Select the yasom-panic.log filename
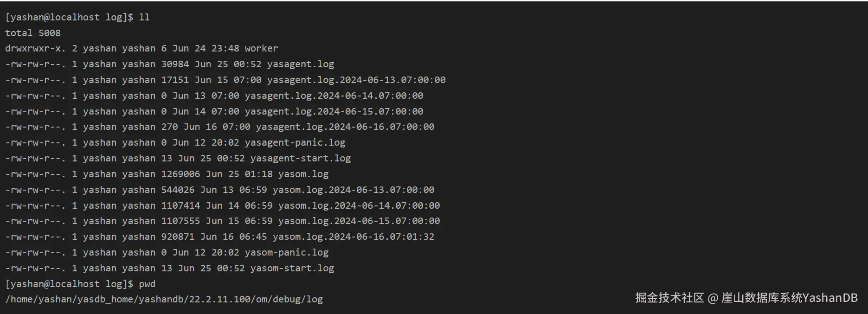868x314 pixels. pos(287,252)
